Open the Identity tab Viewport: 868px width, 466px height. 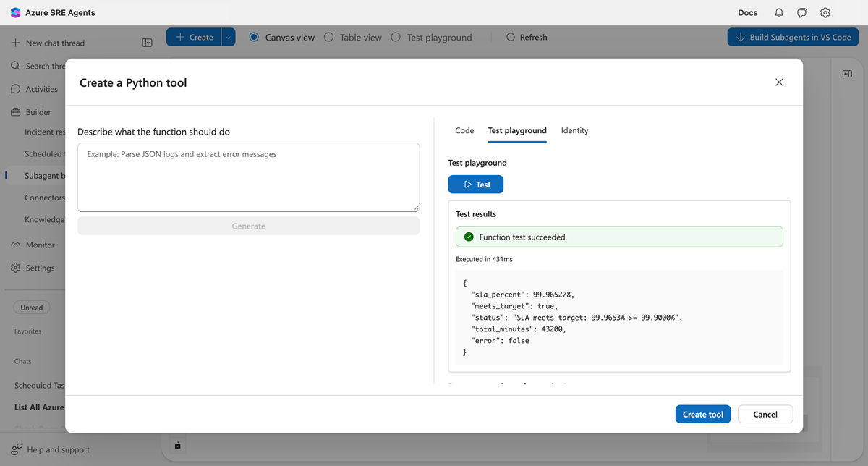coord(574,130)
